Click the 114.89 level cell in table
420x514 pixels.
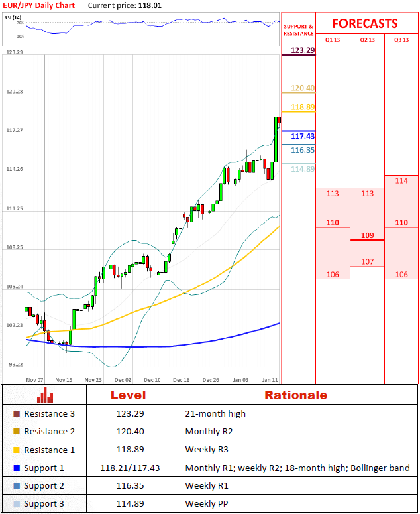[130, 504]
